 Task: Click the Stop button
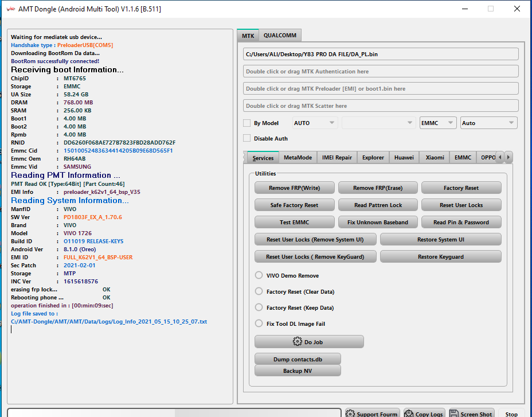coord(511,414)
